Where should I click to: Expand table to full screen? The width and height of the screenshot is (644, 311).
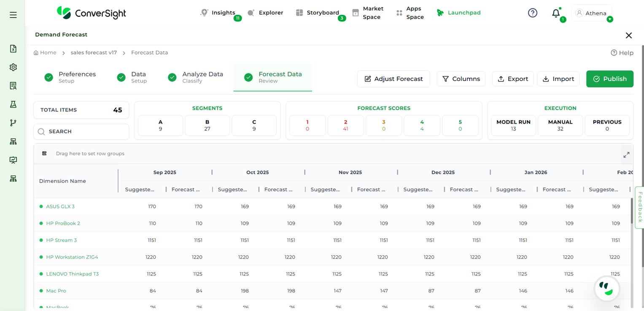tap(626, 155)
